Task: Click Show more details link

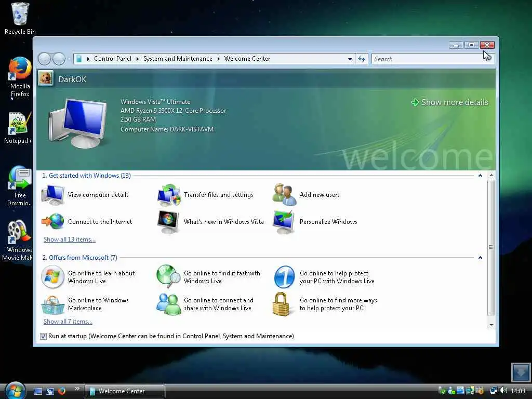Action: point(450,102)
